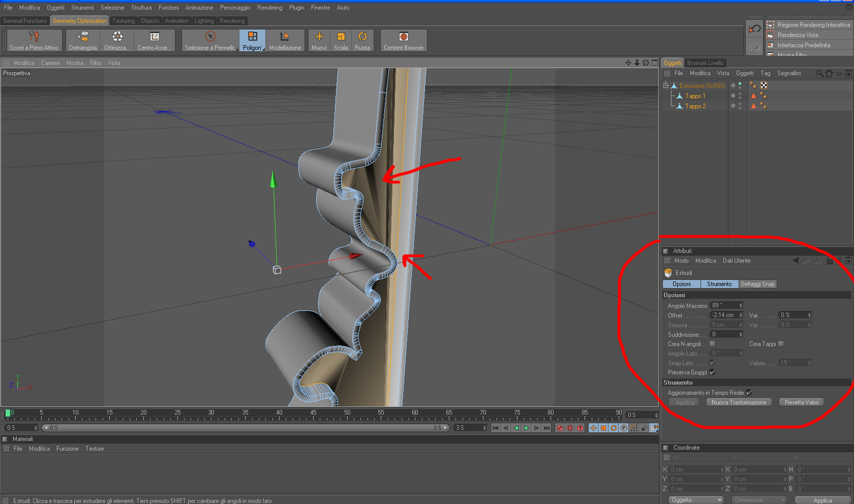Click the checkerboard texture tag on Estrusione NURBS
The image size is (854, 504).
pos(764,85)
